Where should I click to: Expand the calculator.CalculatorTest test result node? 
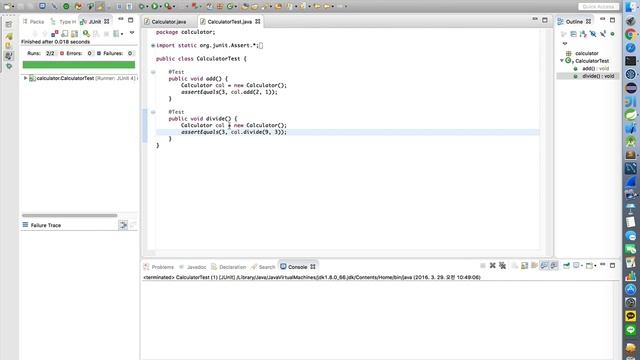click(x=25, y=78)
